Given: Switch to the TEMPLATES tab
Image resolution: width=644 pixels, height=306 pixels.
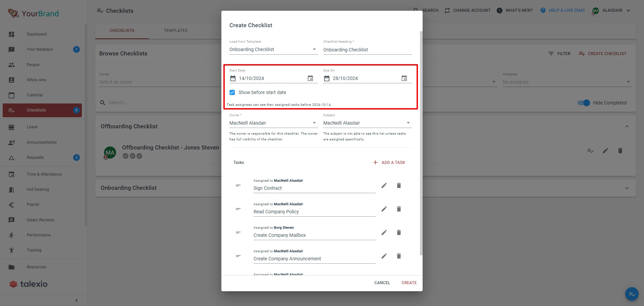Looking at the screenshot, I should [175, 31].
